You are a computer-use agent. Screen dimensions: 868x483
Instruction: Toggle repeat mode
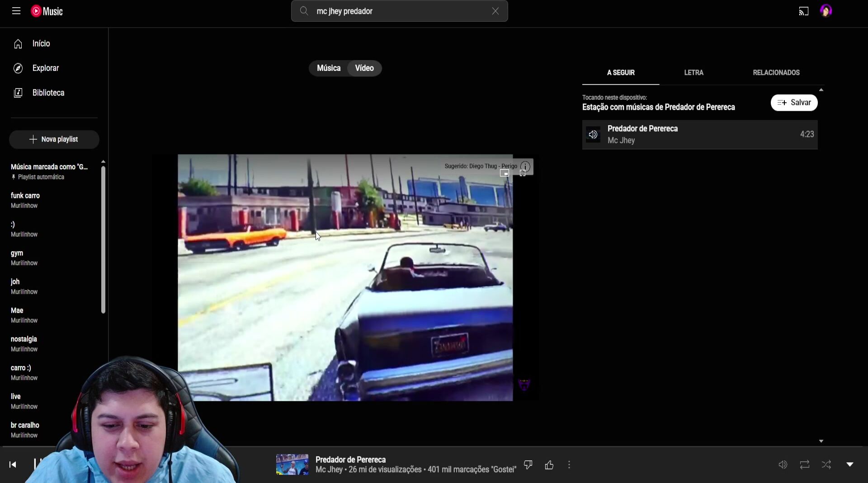805,464
